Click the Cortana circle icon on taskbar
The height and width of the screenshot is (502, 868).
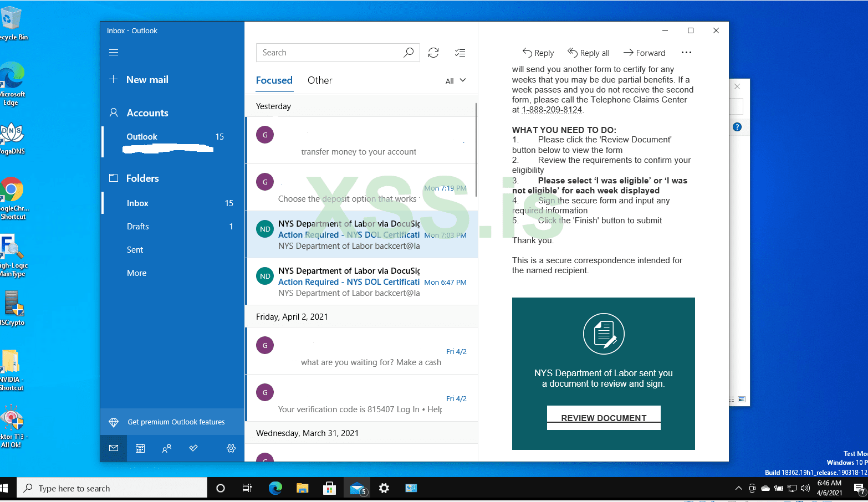click(x=221, y=488)
